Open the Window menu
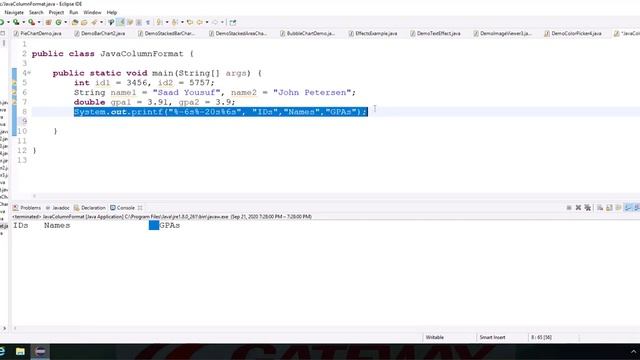Image resolution: width=640 pixels, height=360 pixels. pos(92,12)
